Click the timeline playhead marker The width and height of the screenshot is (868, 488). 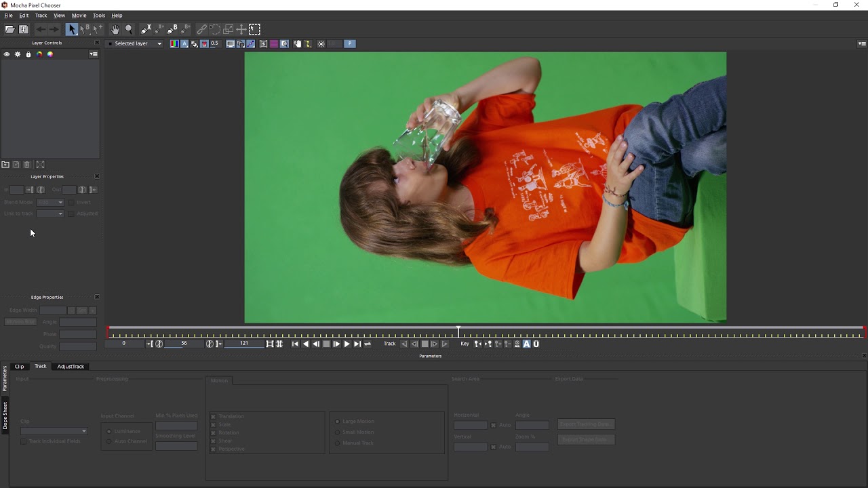click(458, 331)
